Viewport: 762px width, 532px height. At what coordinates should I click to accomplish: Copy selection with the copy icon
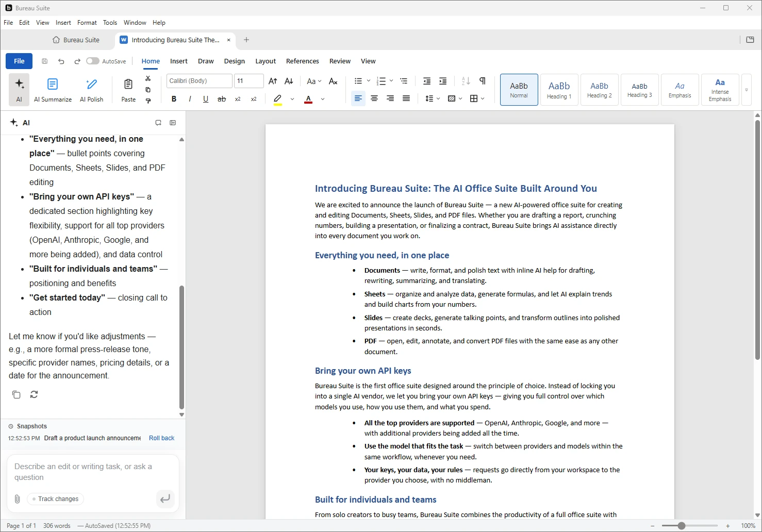coord(148,90)
